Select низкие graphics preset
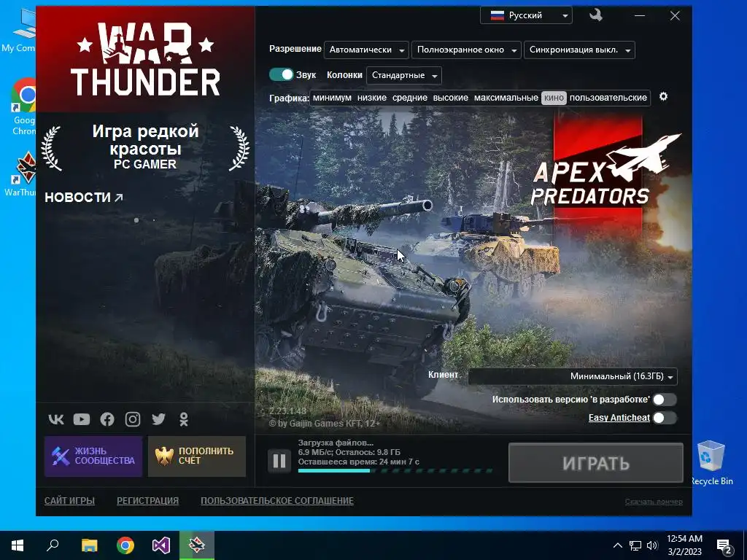The image size is (747, 560). pos(371,98)
